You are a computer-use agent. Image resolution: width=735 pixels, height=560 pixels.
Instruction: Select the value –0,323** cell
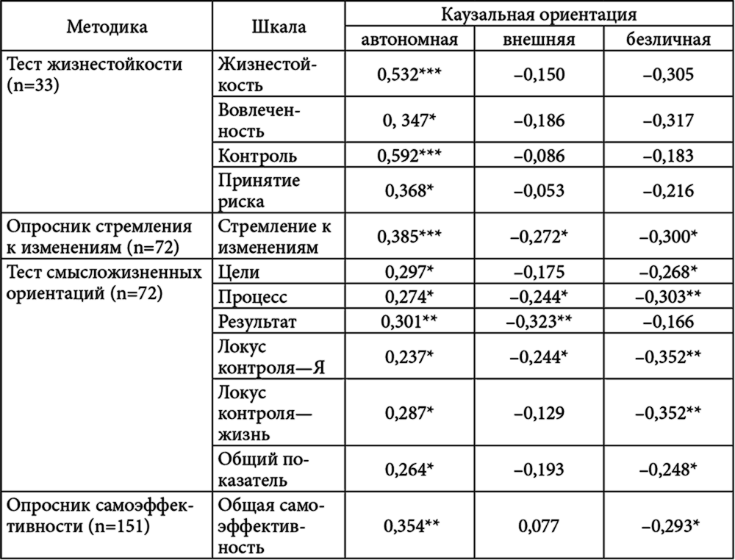click(539, 321)
